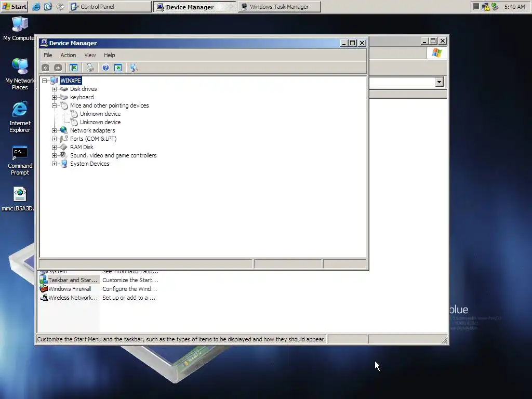Screen dimensions: 532x399
Task: Select the first Unknown device entry
Action: click(100, 114)
